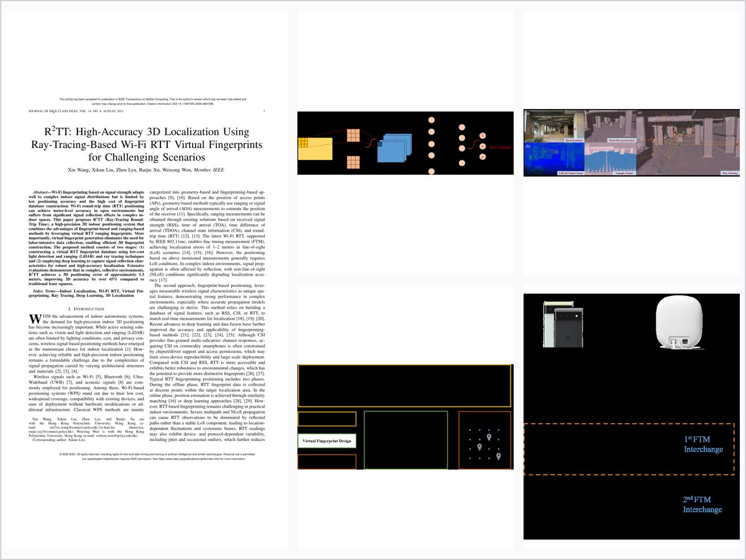Viewport: 746px width, 560px height.
Task: Click the "1st FTM Interchange" label
Action: pyautogui.click(x=703, y=444)
